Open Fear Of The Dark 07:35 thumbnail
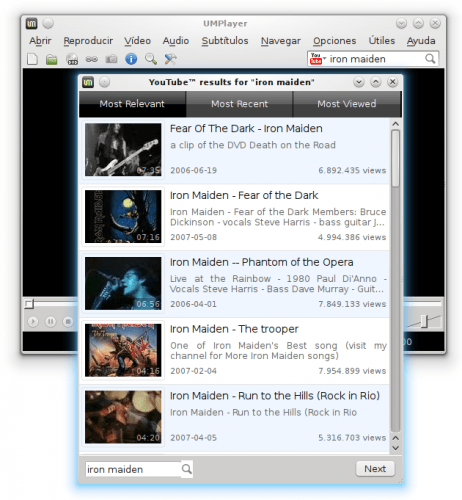The width and height of the screenshot is (462, 500). point(123,150)
